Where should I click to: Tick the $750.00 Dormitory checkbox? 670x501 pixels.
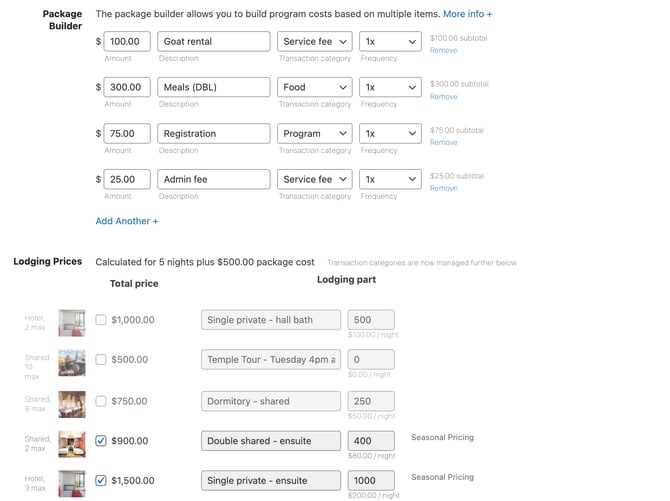101,401
